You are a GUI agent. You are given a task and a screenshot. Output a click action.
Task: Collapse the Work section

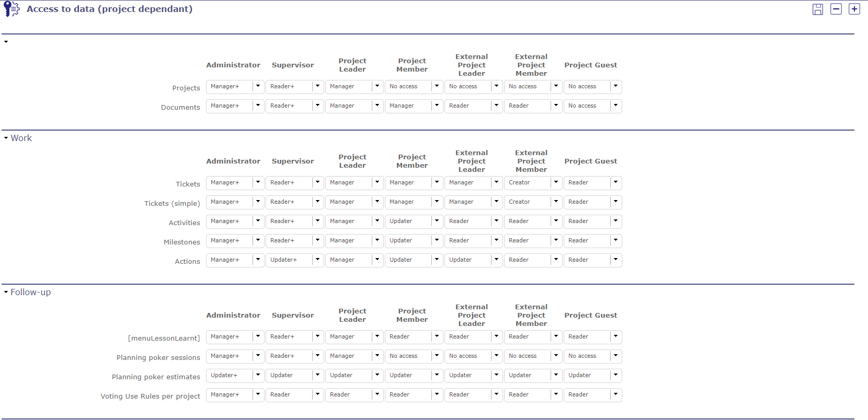tap(5, 137)
